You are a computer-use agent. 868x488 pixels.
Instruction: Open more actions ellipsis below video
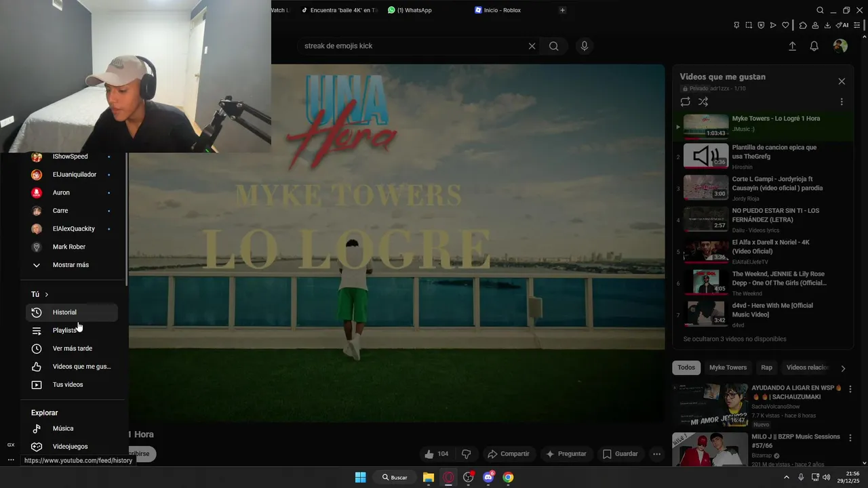[656, 454]
